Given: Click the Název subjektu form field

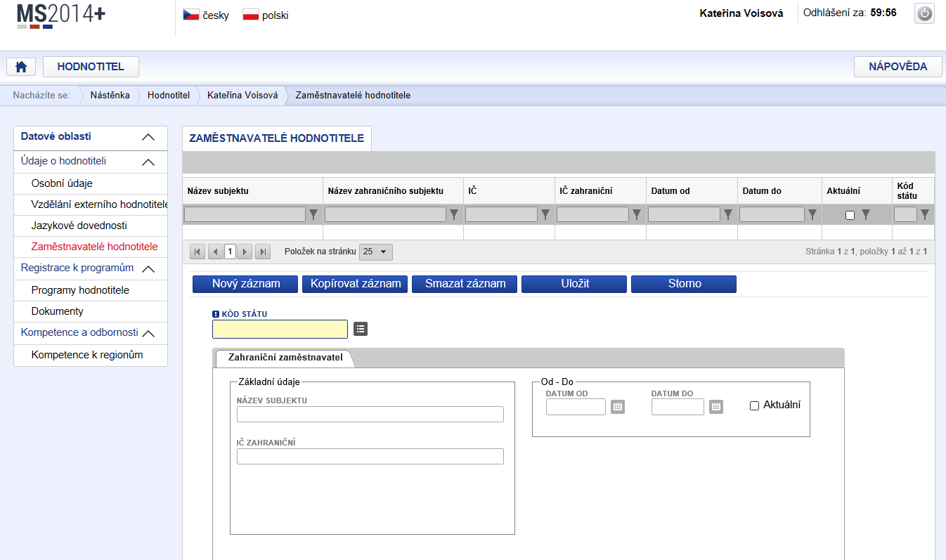Looking at the screenshot, I should point(370,414).
